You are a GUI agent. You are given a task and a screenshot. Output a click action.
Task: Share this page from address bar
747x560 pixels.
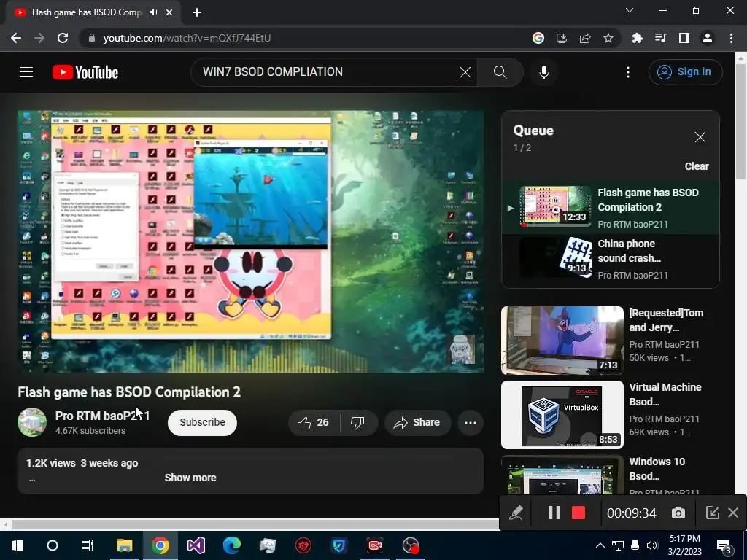click(585, 38)
